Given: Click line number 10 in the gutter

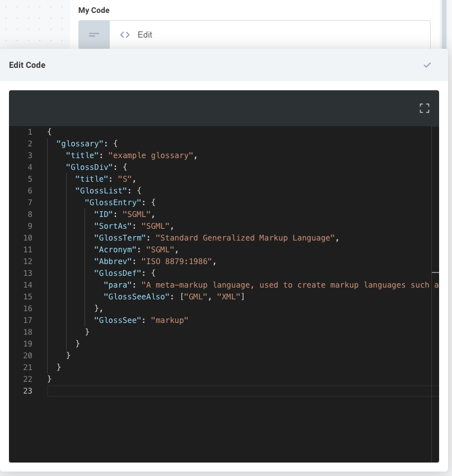Looking at the screenshot, I should tap(27, 238).
